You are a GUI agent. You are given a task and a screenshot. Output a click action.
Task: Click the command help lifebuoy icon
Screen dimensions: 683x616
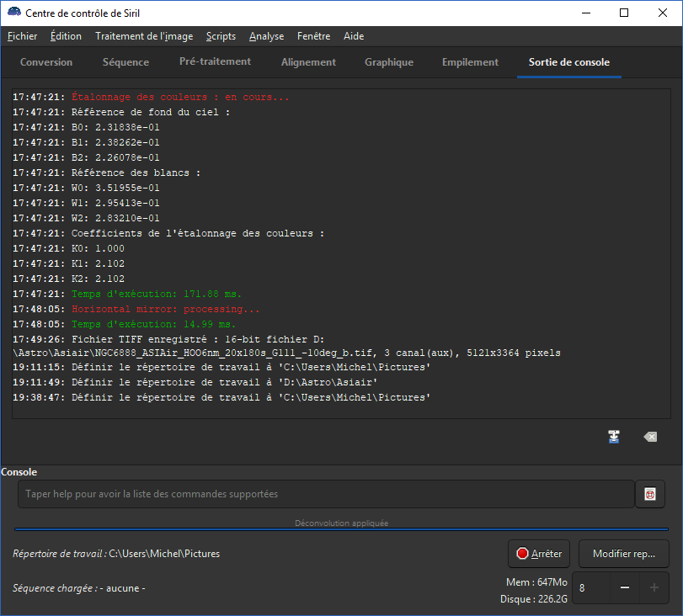tap(650, 494)
